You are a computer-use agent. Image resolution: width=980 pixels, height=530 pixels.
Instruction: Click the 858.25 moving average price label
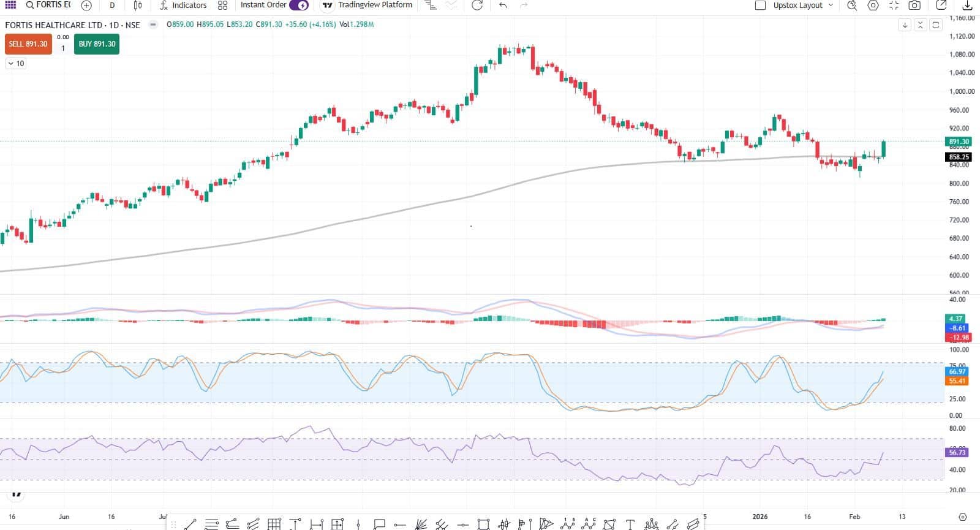coord(959,157)
